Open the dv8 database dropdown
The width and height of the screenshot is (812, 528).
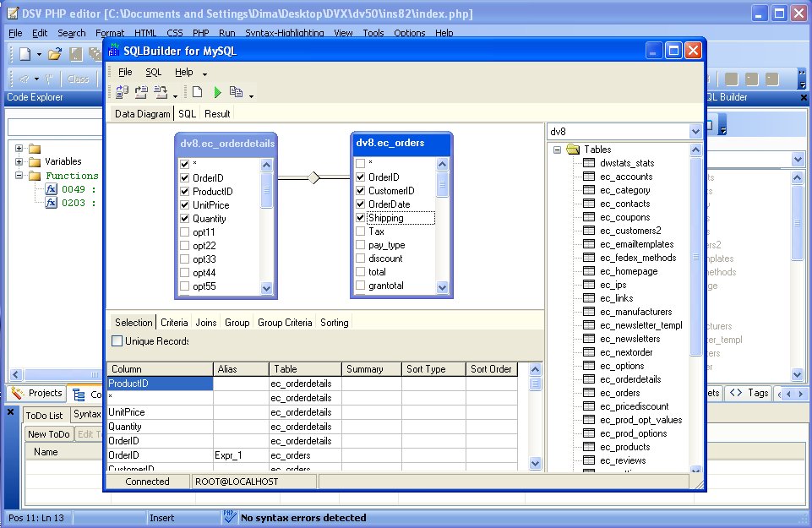(695, 132)
